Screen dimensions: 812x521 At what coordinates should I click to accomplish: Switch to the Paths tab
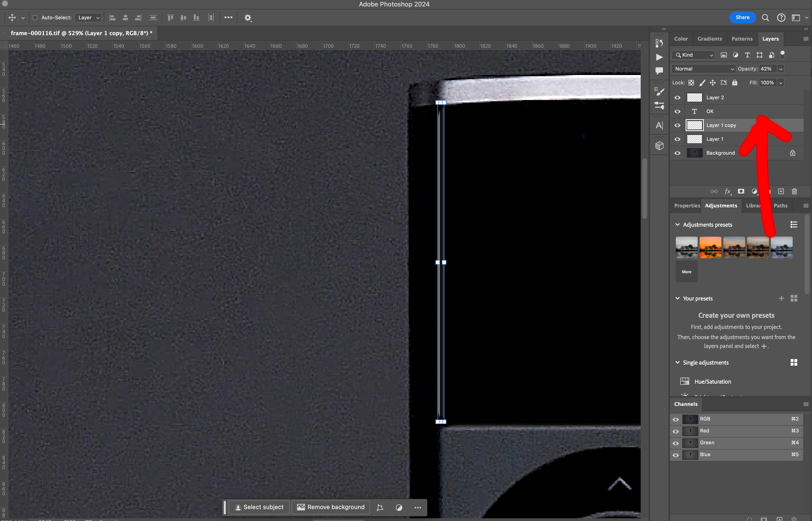click(781, 206)
